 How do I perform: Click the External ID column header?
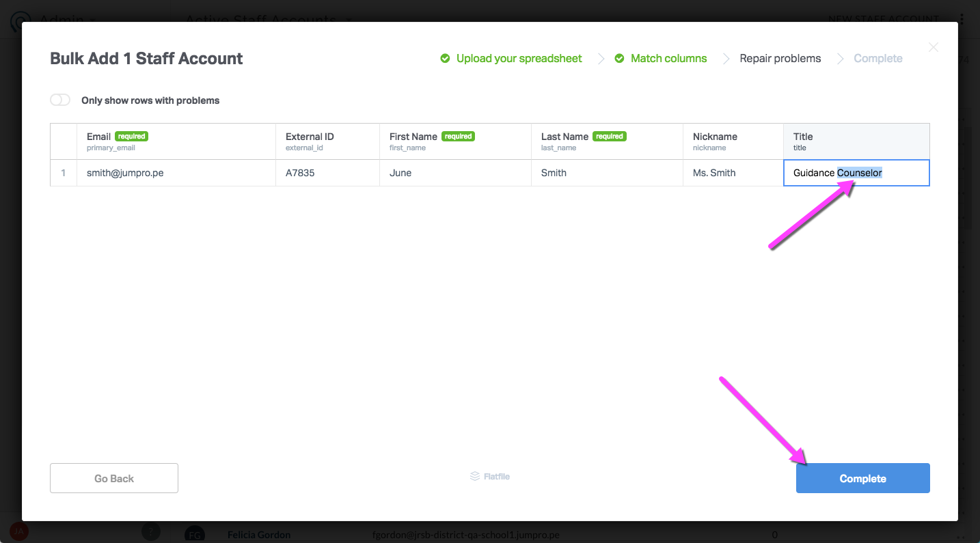pyautogui.click(x=328, y=141)
